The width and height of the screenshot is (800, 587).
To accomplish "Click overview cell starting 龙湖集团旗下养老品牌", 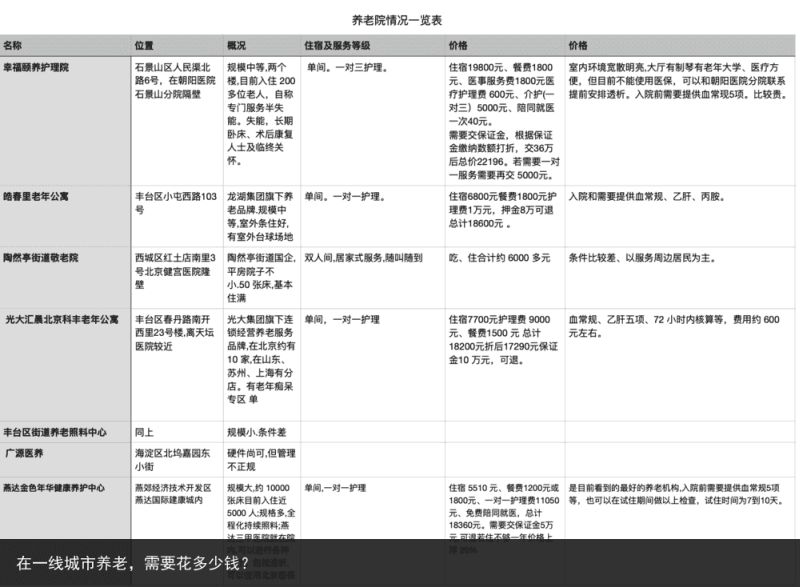I will click(260, 216).
